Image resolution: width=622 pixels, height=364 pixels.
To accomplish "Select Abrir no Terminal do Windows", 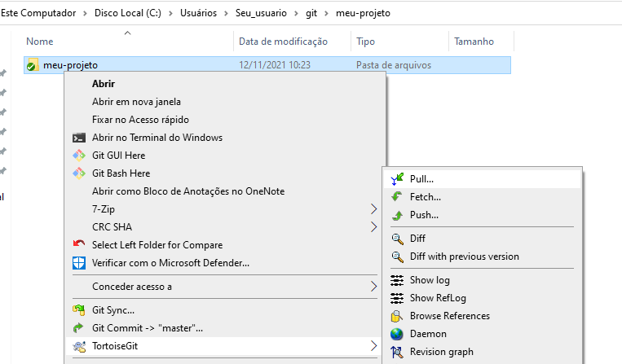I will point(224,138).
